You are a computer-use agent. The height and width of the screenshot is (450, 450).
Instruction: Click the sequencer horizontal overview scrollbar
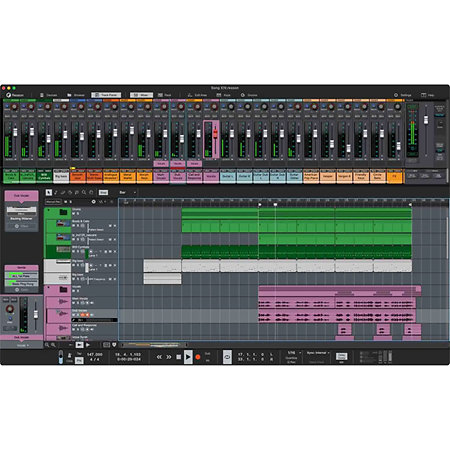153,345
